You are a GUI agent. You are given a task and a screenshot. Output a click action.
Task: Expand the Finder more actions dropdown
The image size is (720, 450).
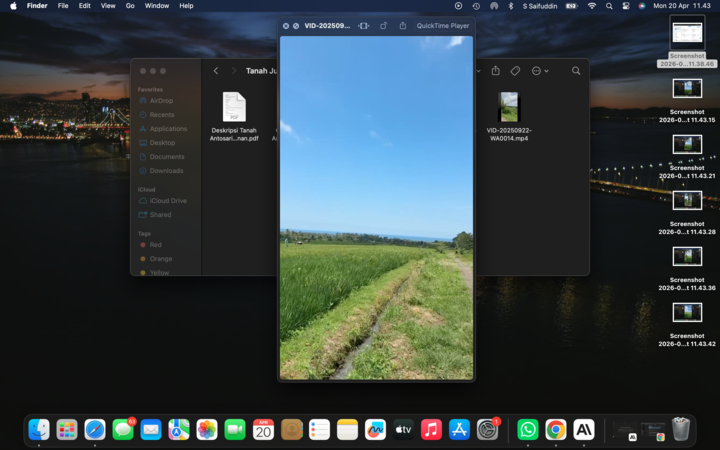click(540, 71)
